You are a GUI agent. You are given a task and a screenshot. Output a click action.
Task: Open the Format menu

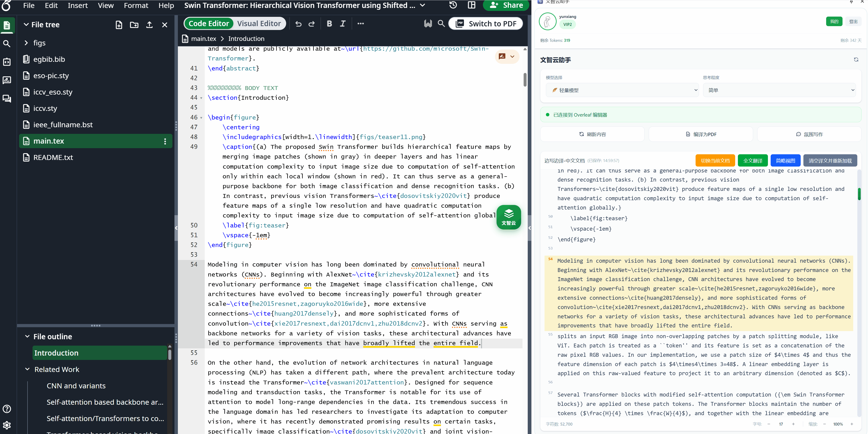(x=136, y=5)
